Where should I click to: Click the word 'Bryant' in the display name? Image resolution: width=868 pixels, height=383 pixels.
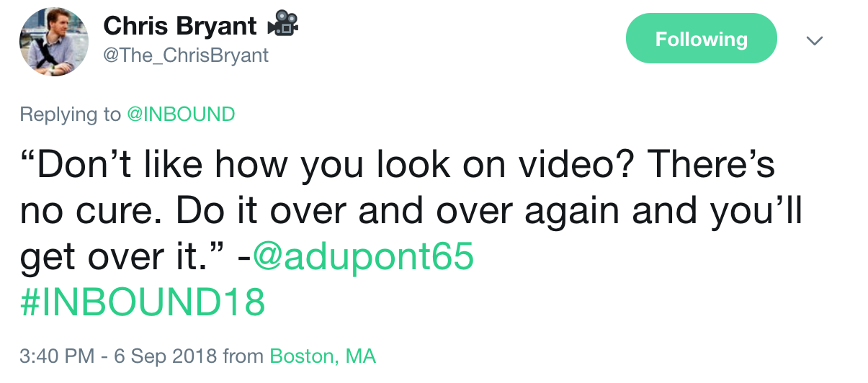tap(216, 27)
